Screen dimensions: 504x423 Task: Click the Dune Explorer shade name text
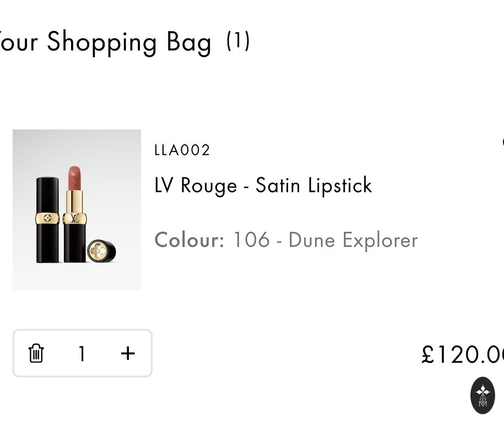pos(353,240)
